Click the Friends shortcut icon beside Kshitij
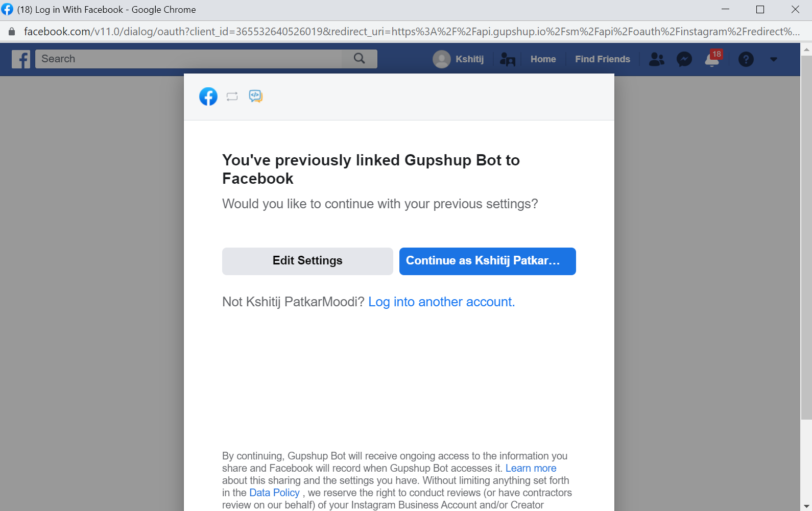812x511 pixels. (x=507, y=59)
